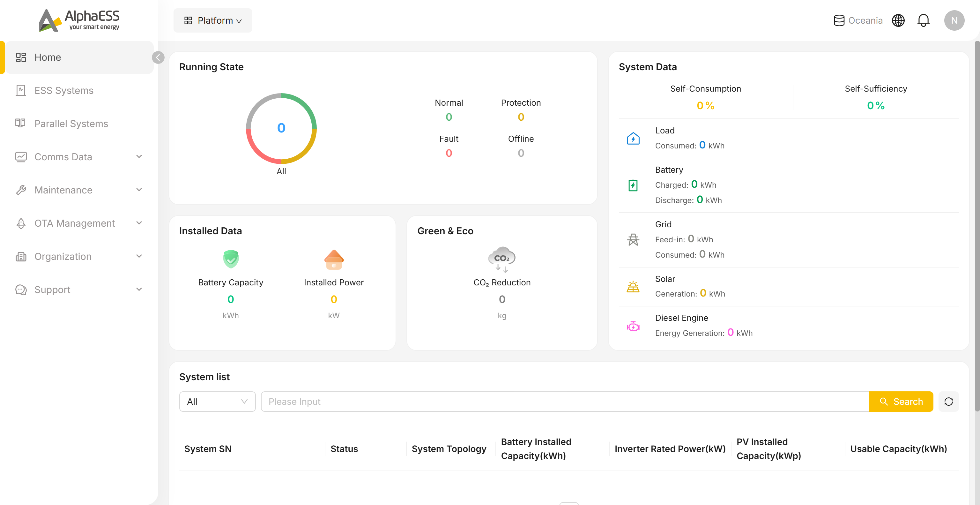Click the AlphaESS logo
Image resolution: width=980 pixels, height=505 pixels.
[79, 20]
